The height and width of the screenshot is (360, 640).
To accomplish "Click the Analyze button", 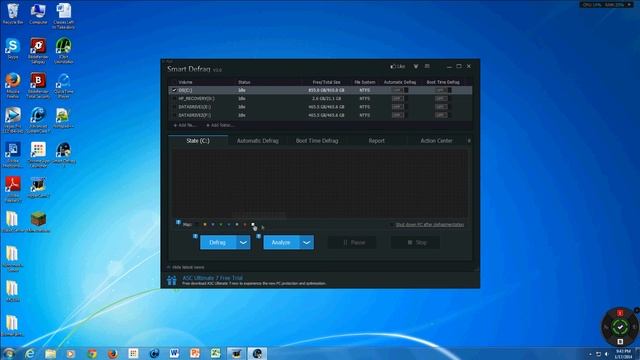I will [x=281, y=242].
